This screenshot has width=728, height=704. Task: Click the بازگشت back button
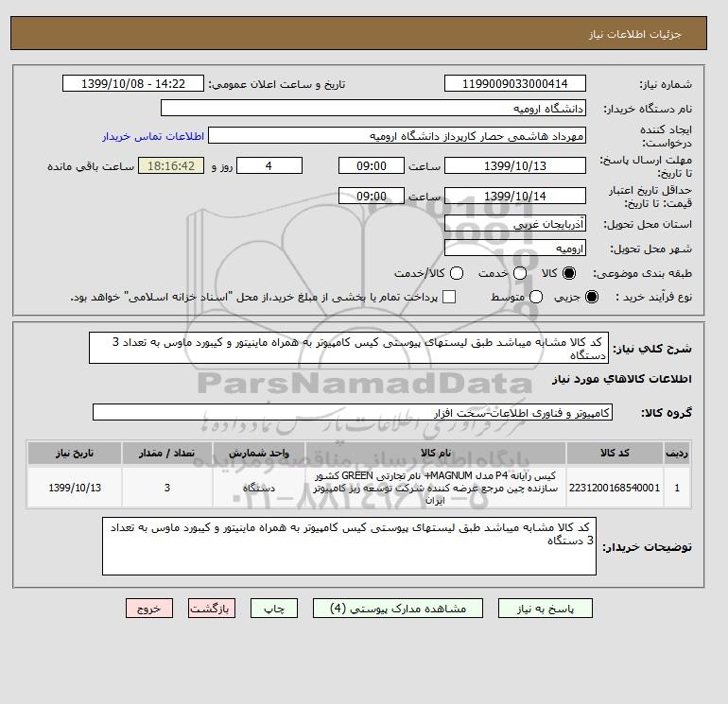212,608
